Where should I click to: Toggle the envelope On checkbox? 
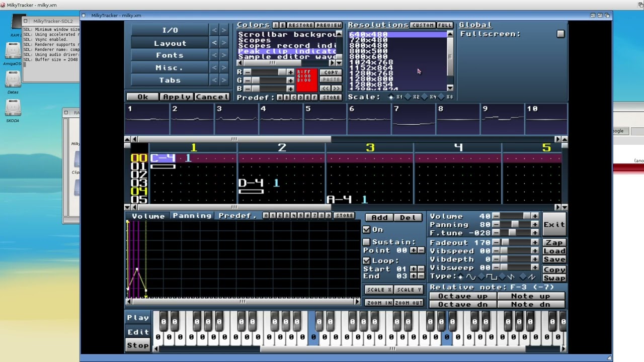(366, 229)
